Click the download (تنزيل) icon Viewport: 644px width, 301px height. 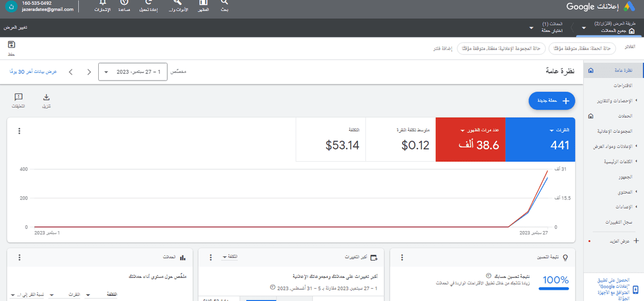click(46, 97)
